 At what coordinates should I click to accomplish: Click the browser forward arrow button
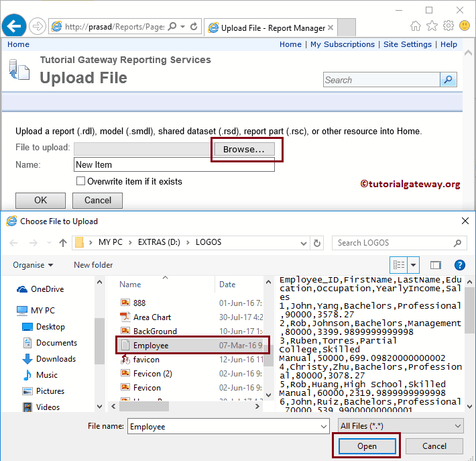pos(38,26)
